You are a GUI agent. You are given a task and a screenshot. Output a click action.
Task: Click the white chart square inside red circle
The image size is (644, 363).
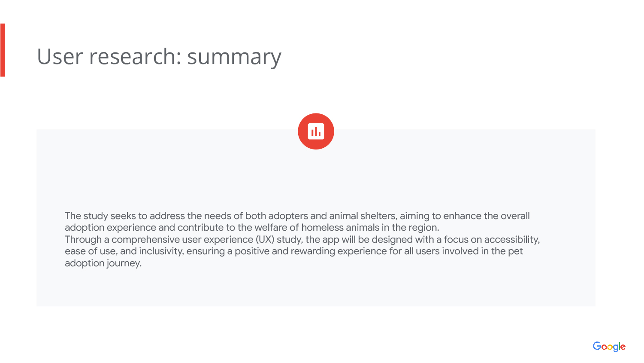(x=316, y=131)
